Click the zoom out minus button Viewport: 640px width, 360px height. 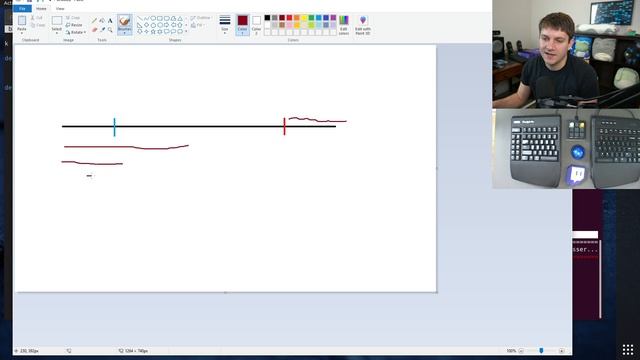[521, 351]
